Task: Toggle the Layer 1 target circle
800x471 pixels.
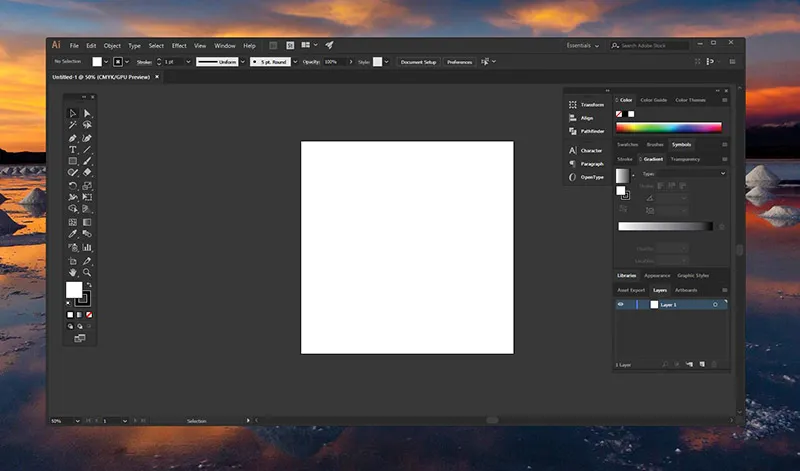Action: [x=715, y=304]
